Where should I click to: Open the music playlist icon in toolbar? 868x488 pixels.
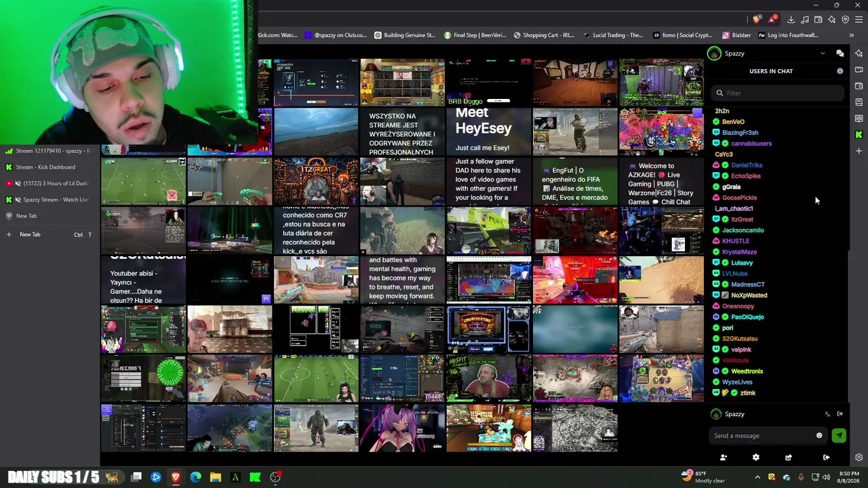click(805, 20)
